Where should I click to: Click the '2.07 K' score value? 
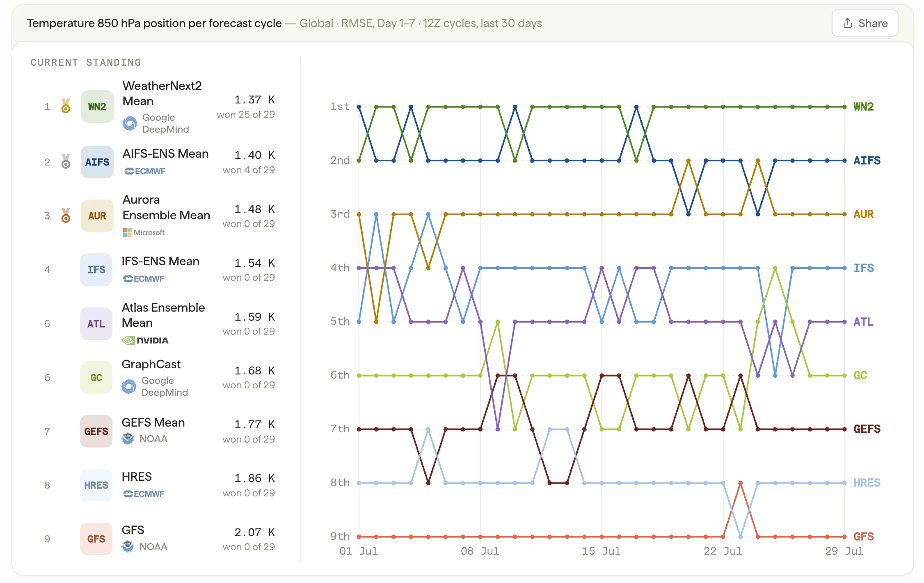pyautogui.click(x=254, y=533)
